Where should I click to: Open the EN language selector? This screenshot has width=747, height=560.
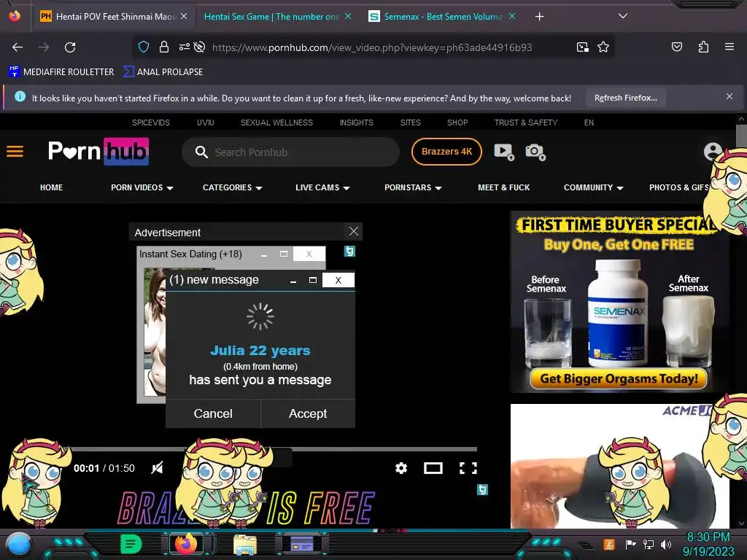pos(589,122)
